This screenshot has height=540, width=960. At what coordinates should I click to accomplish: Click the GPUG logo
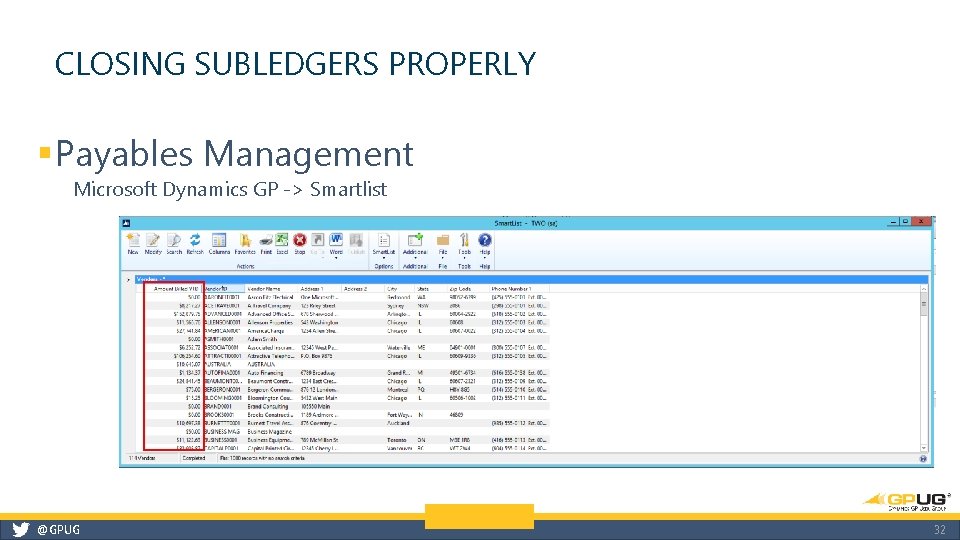pyautogui.click(x=908, y=500)
